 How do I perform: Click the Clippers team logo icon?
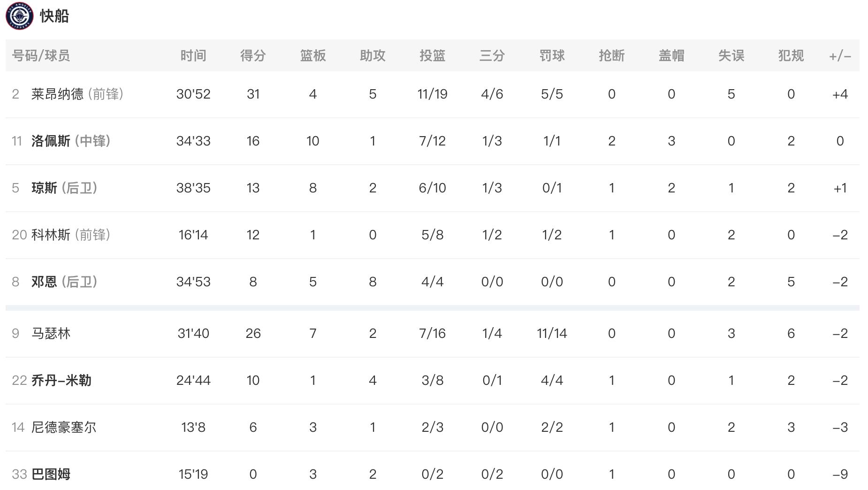coord(20,16)
